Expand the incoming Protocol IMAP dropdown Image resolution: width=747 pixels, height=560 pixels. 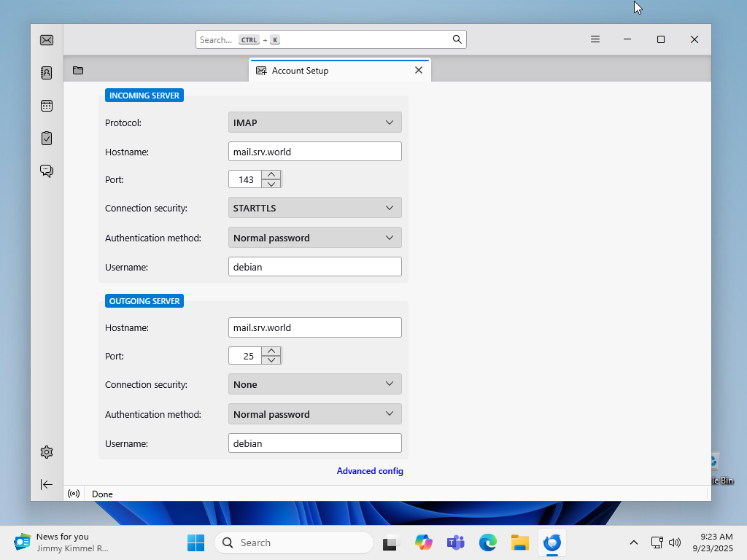(315, 122)
